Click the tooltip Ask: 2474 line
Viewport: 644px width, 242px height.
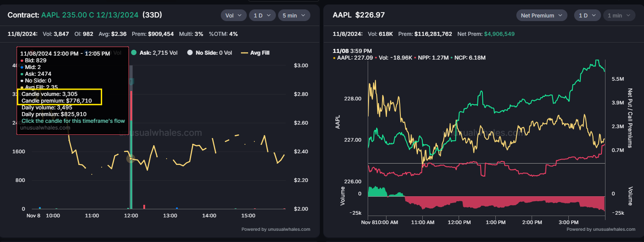[35, 73]
